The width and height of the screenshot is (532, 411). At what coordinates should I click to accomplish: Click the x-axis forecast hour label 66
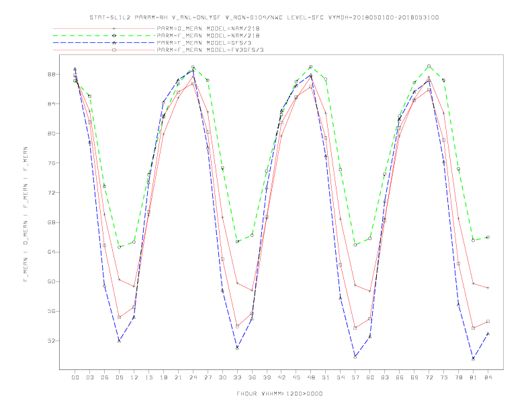click(x=400, y=377)
